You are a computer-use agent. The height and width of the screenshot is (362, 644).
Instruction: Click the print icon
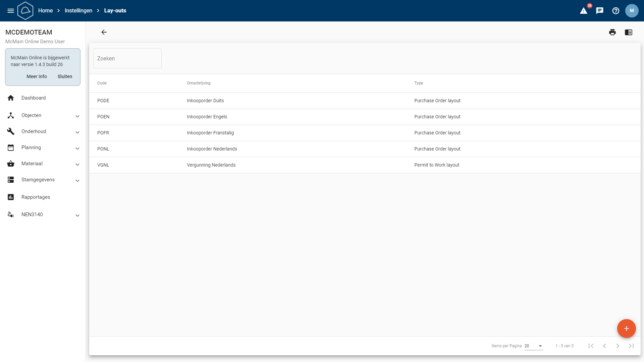pos(612,32)
